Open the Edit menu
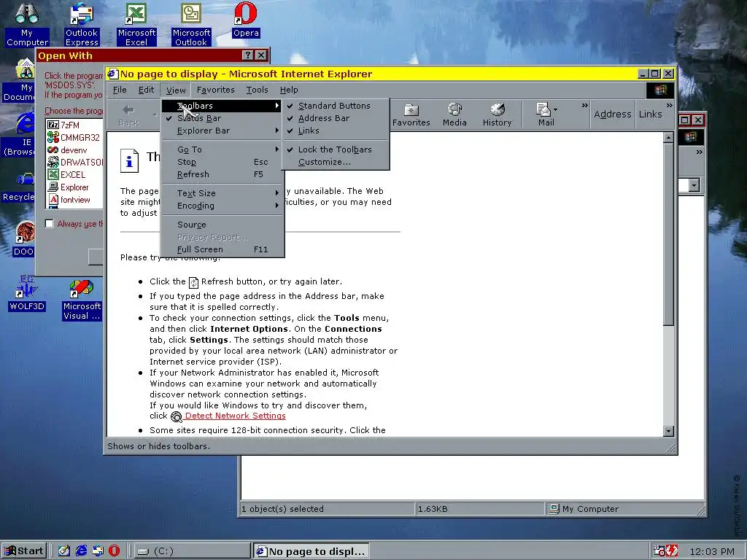 pyautogui.click(x=146, y=90)
